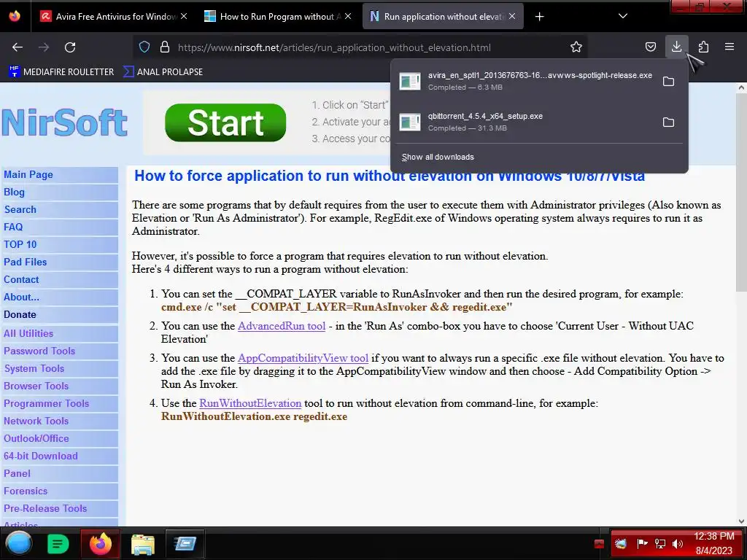Open FAQ sidebar link
Screen dimensions: 747x560
click(x=13, y=227)
